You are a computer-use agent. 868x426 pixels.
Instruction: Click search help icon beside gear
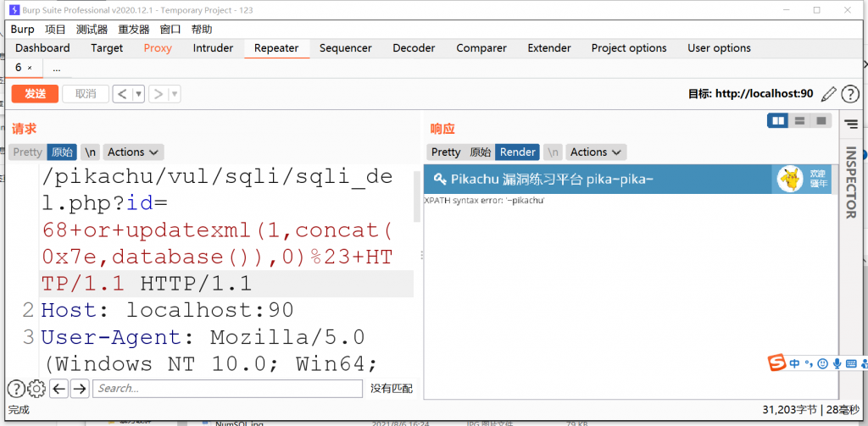(x=16, y=389)
